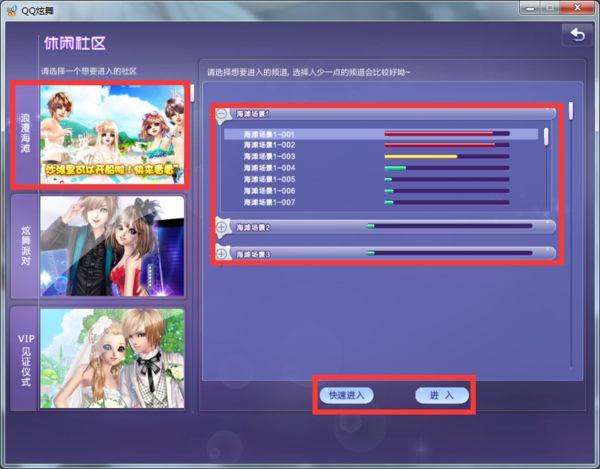Close the QQ炫舞 window
The height and width of the screenshot is (469, 600).
pos(577,8)
